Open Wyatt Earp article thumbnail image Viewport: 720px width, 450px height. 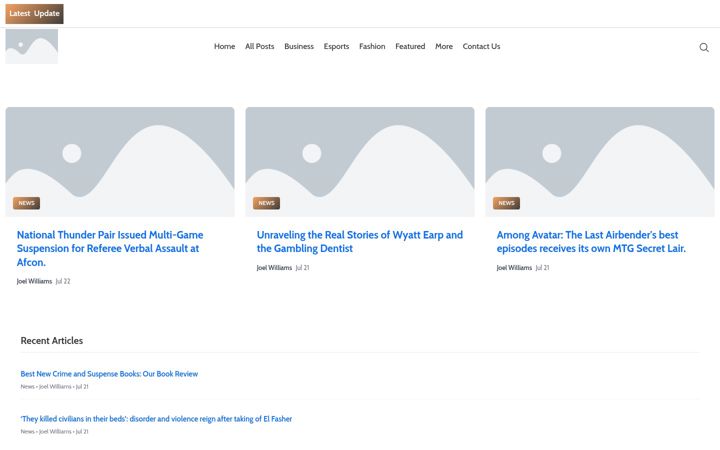coord(360,162)
